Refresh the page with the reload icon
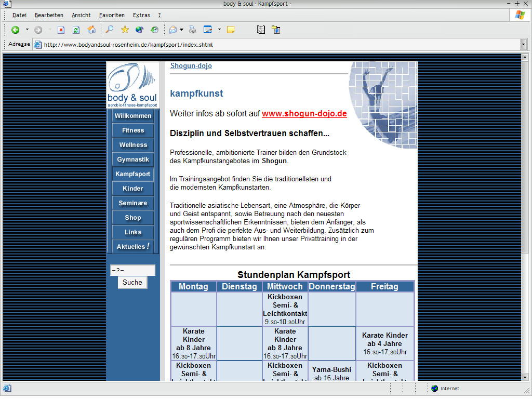Screen dimensions: 532x399 pos(76,30)
